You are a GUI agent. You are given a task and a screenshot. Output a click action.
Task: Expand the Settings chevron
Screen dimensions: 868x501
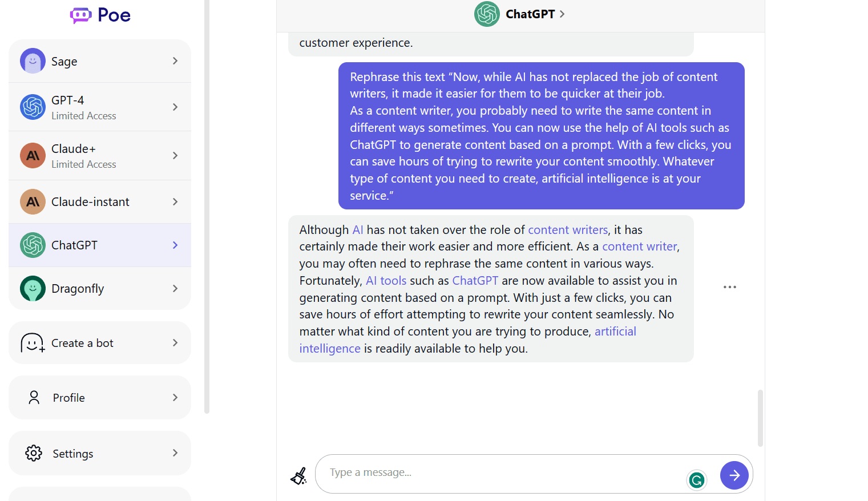point(175,453)
